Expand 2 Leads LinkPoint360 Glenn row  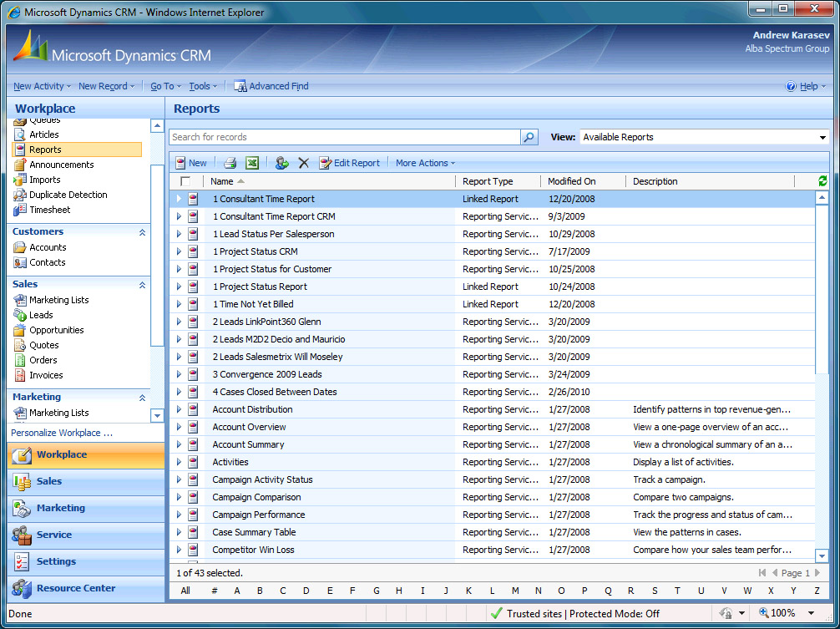point(179,322)
